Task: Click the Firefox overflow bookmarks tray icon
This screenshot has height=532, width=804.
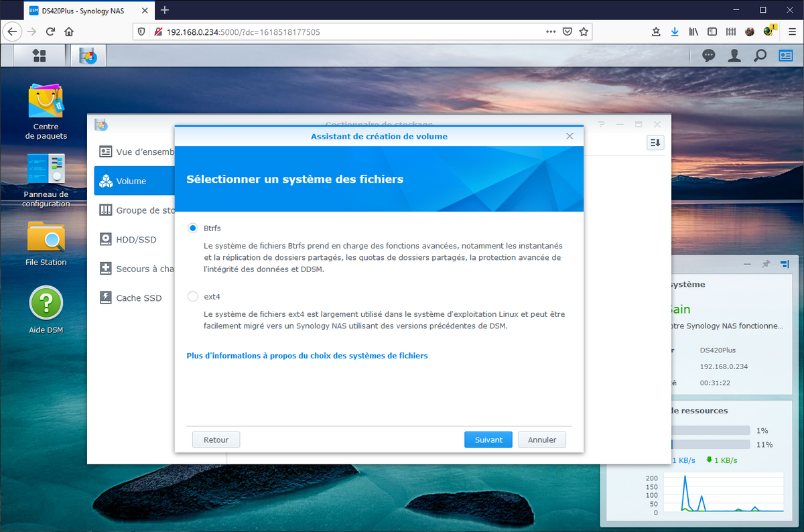Action: pyautogui.click(x=656, y=31)
